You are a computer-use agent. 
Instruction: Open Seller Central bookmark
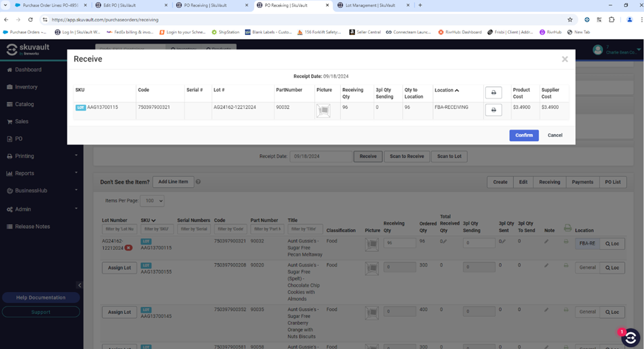click(x=365, y=32)
